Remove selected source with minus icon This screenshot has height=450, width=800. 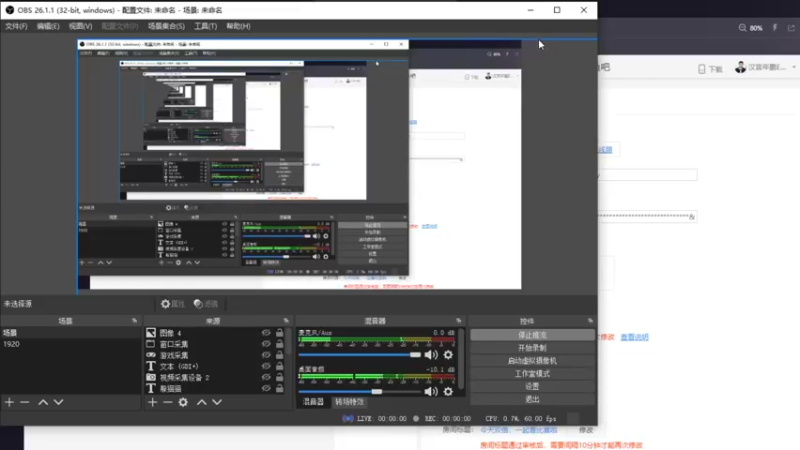(x=167, y=403)
